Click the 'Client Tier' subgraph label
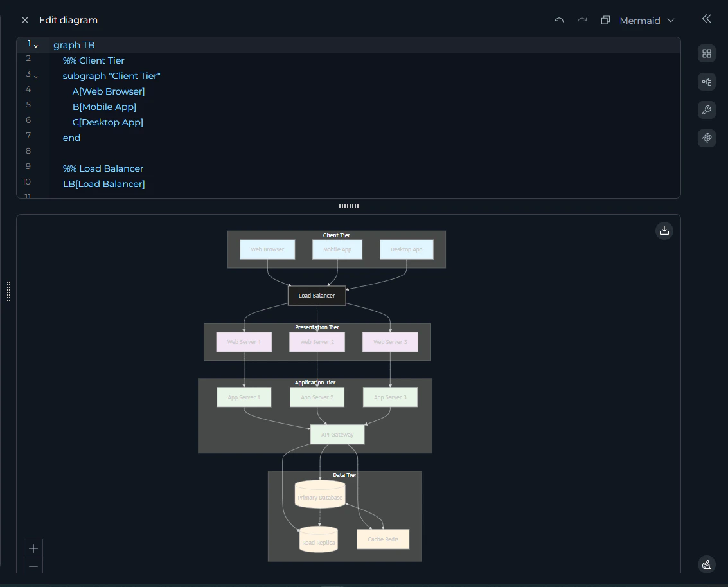The image size is (728, 587). (337, 235)
